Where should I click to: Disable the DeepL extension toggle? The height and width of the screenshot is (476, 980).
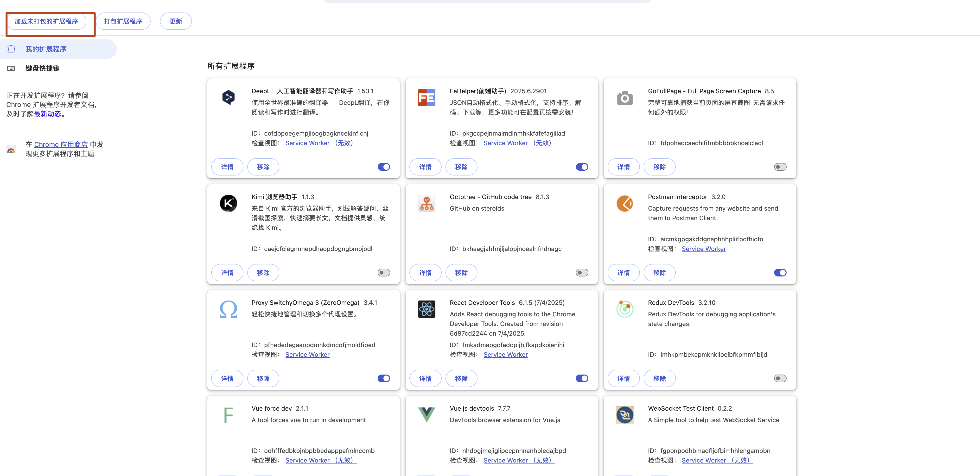383,167
